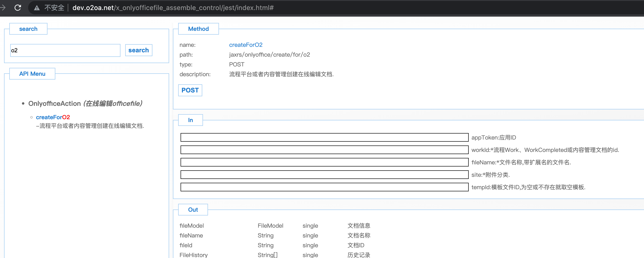This screenshot has height=258, width=644.
Task: Click the In section header
Action: (x=190, y=120)
